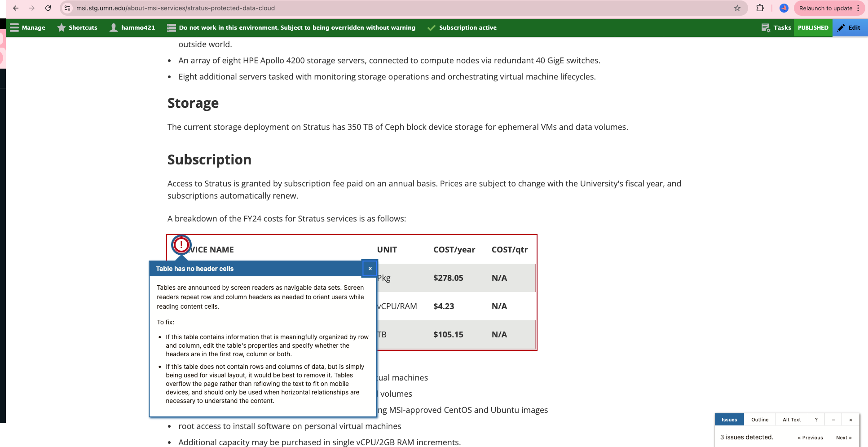Open the Chrome profile avatar icon
Image resolution: width=868 pixels, height=447 pixels.
pyautogui.click(x=784, y=8)
